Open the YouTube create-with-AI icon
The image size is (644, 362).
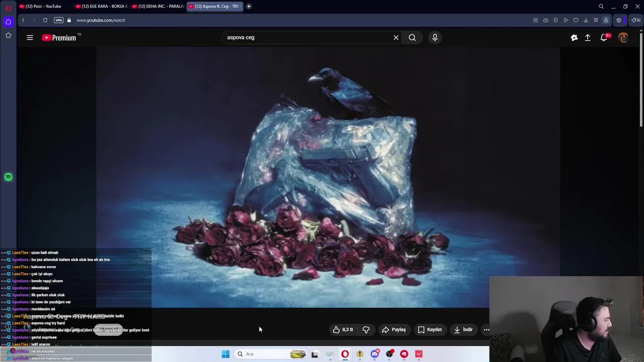coord(574,37)
